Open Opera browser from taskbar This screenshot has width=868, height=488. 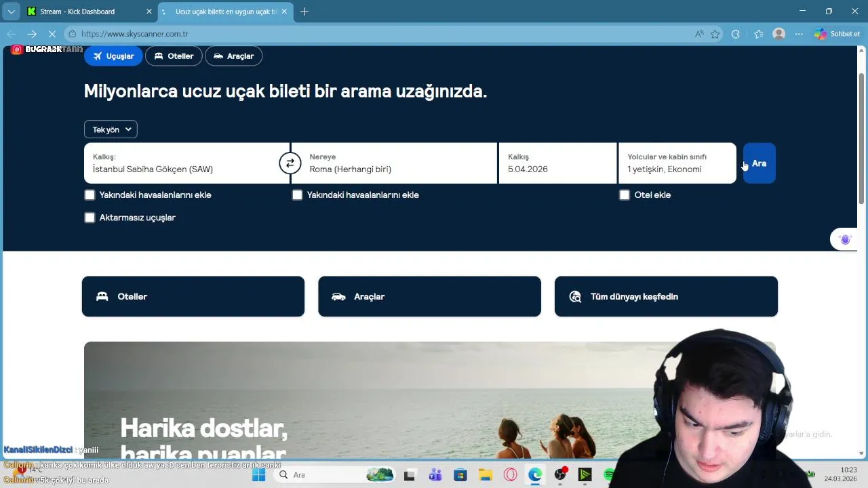pos(510,475)
